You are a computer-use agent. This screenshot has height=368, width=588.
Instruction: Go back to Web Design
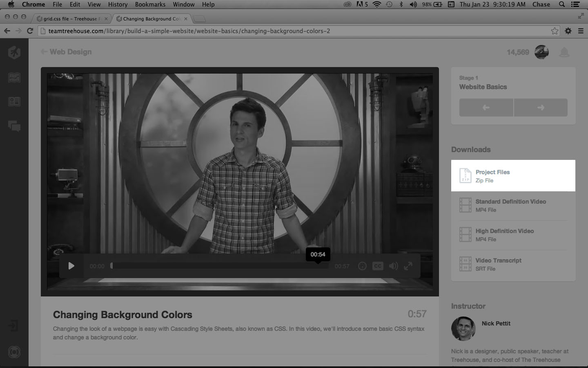(x=66, y=52)
